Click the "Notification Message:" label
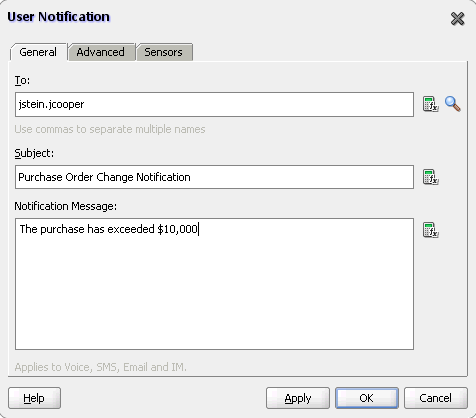Viewport: 476px width, 418px height. tap(66, 206)
